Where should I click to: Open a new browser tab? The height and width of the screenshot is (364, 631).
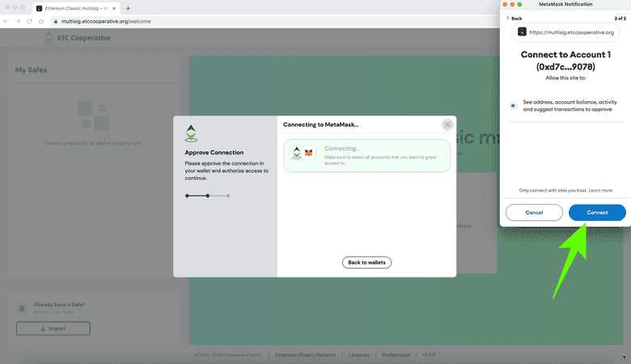[128, 8]
